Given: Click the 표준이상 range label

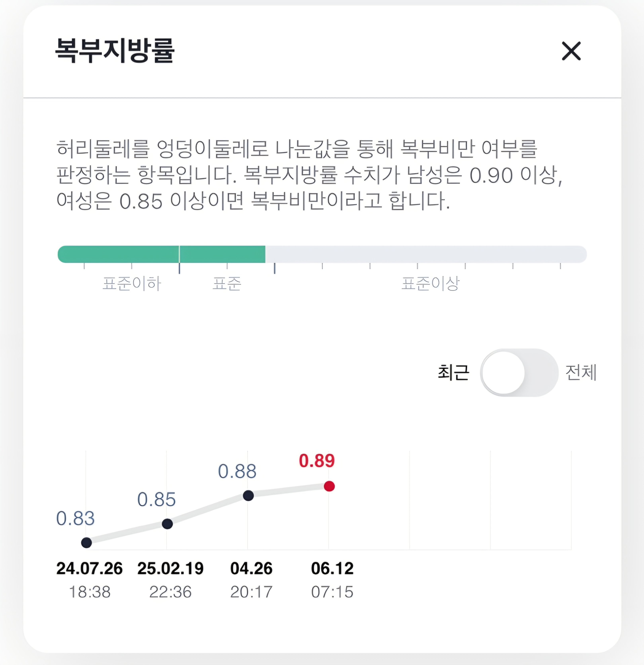Looking at the screenshot, I should coord(430,284).
